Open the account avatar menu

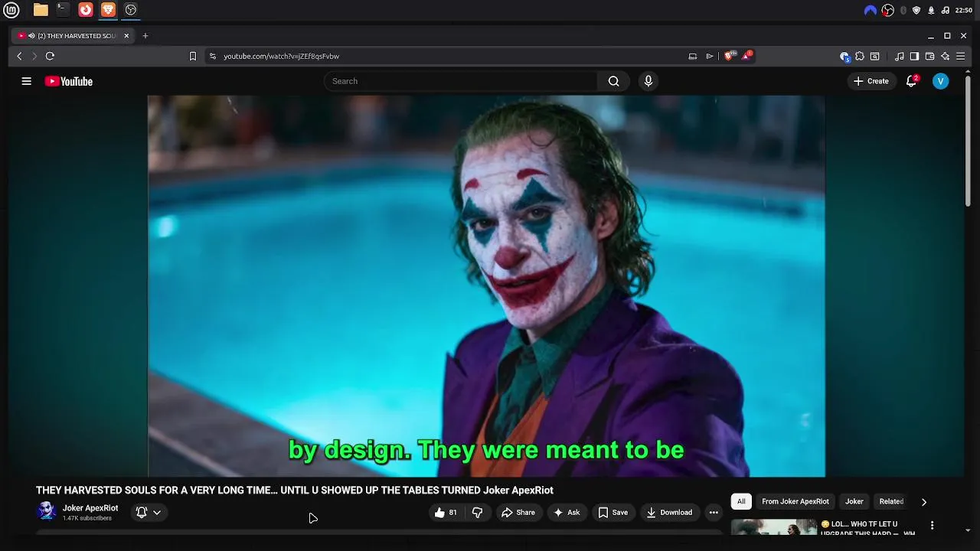940,81
